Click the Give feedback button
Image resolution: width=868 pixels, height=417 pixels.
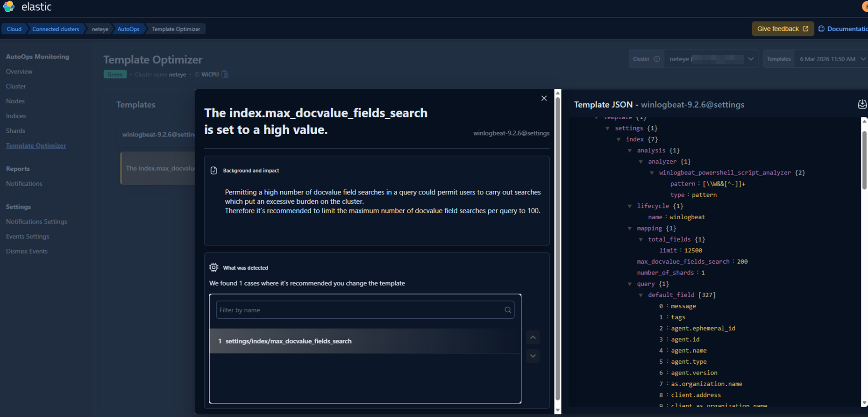(x=783, y=29)
